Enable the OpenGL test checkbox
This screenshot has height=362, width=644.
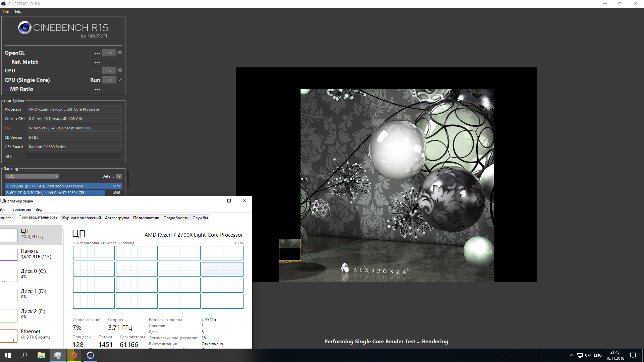tap(120, 53)
